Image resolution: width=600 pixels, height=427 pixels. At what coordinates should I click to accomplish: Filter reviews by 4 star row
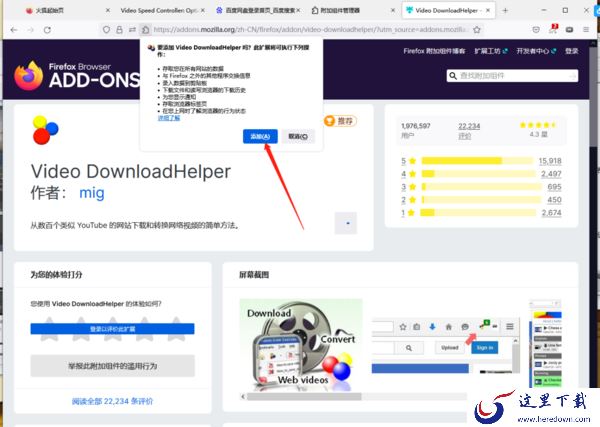[x=481, y=174]
